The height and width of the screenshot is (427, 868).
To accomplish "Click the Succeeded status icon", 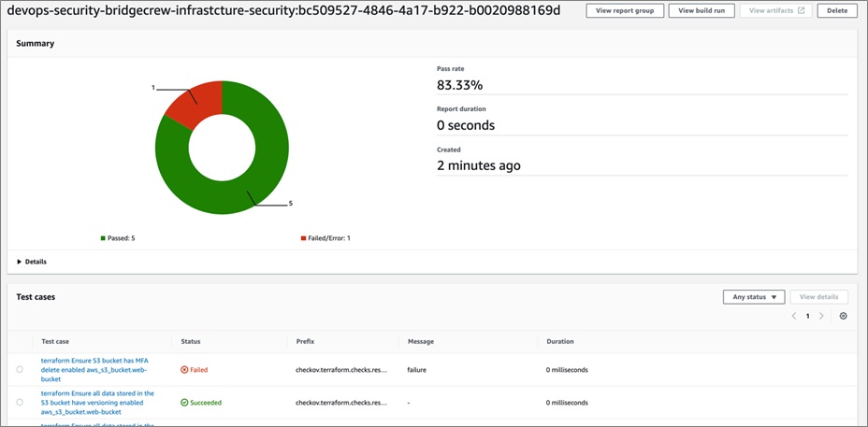I will [x=184, y=403].
